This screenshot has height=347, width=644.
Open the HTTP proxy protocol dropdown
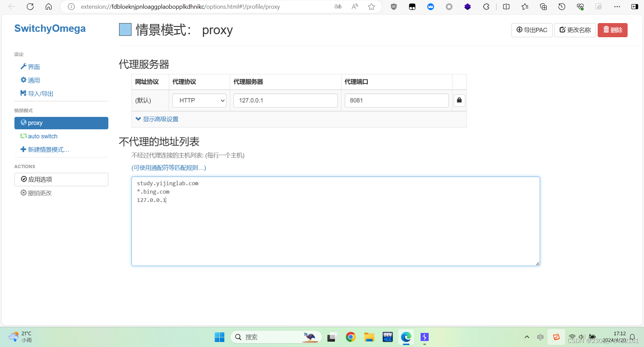click(199, 100)
